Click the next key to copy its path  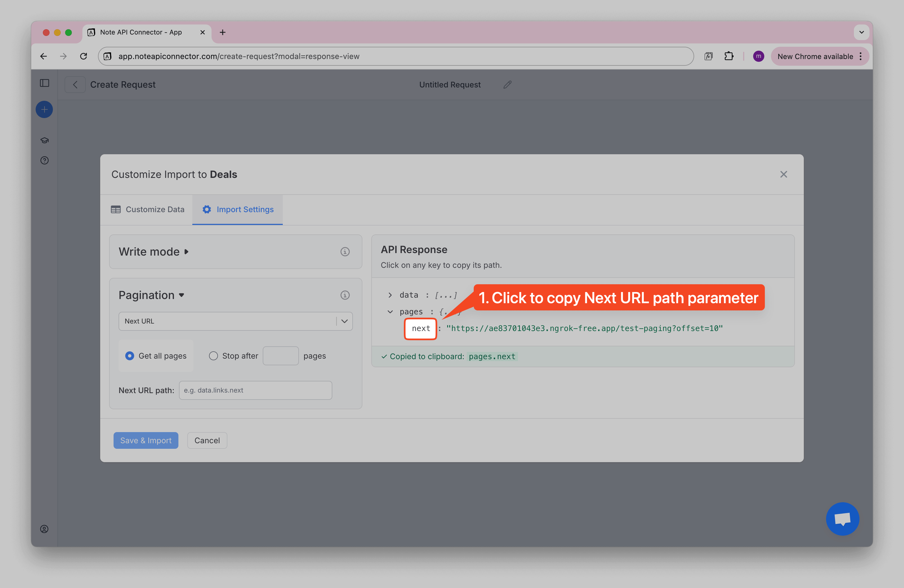pyautogui.click(x=420, y=329)
